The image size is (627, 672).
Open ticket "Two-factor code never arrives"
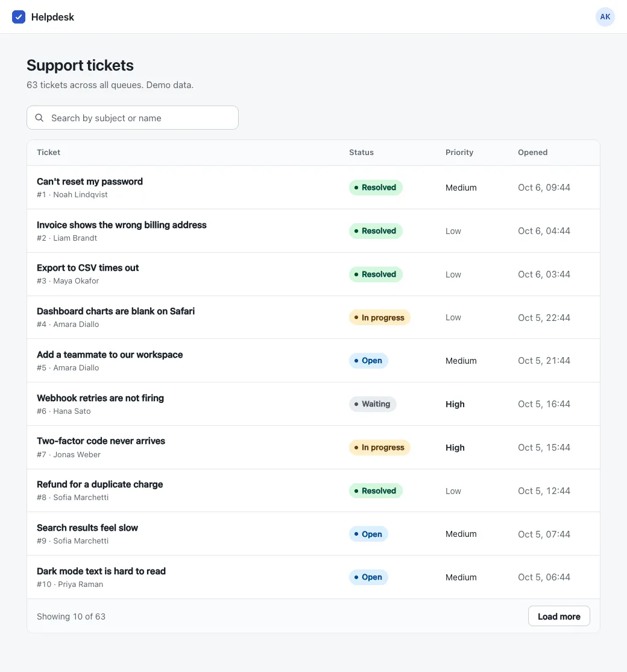click(x=101, y=441)
